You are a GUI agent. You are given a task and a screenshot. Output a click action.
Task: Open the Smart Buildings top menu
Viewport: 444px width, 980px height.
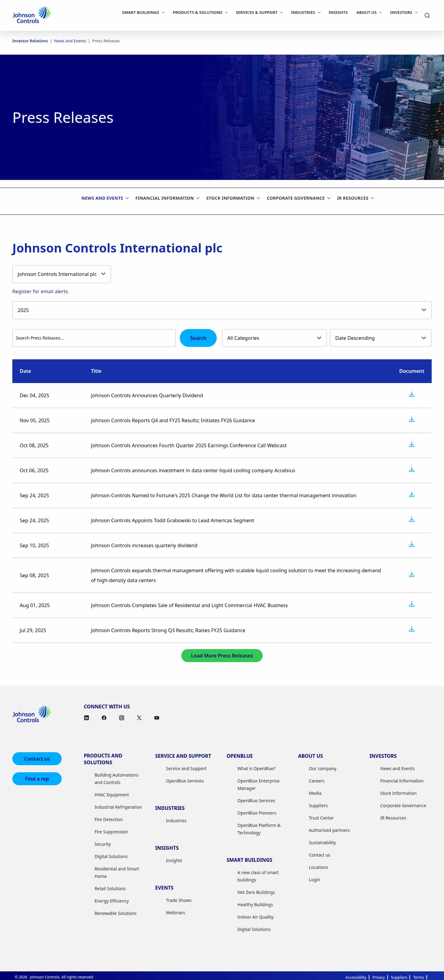point(143,13)
